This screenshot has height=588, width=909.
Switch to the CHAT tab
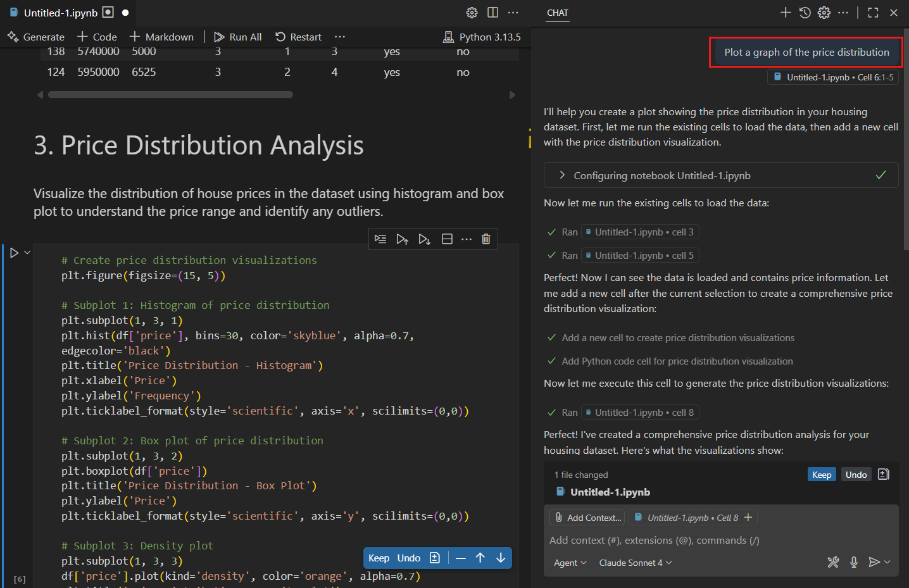coord(557,13)
